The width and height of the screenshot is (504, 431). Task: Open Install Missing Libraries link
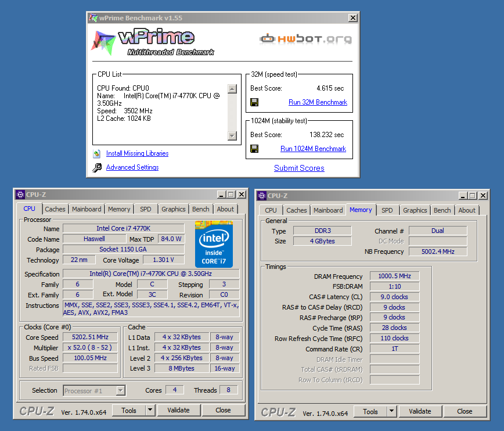pyautogui.click(x=137, y=153)
